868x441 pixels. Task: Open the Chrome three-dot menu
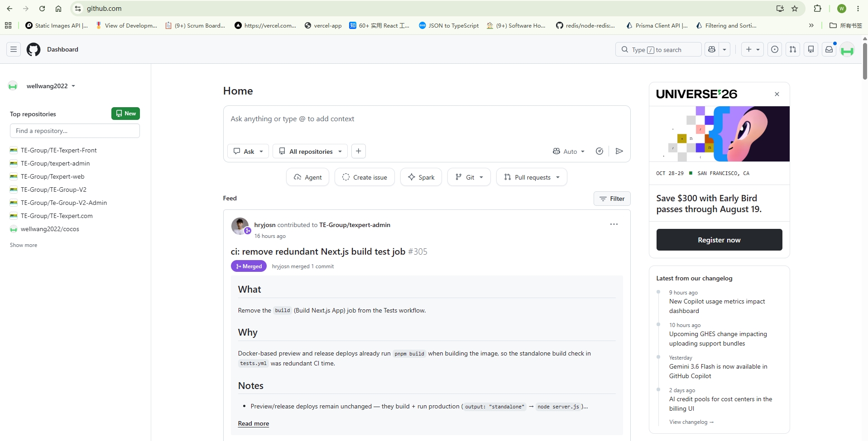pos(858,9)
